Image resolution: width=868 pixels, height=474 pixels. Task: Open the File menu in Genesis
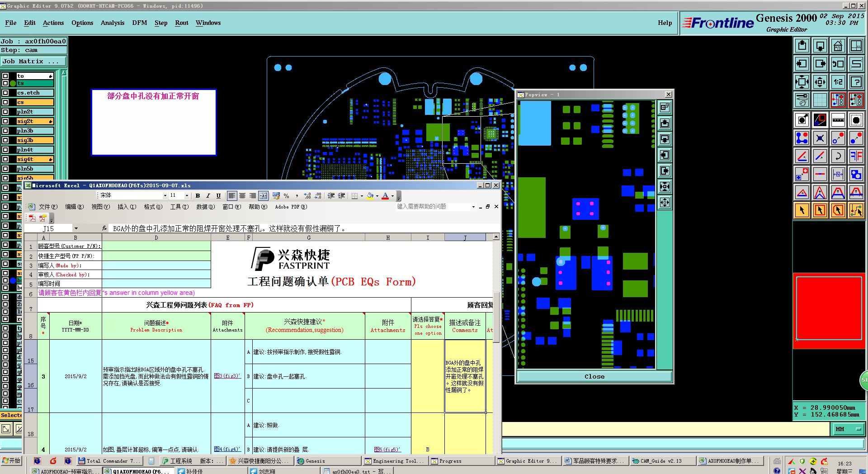point(11,23)
